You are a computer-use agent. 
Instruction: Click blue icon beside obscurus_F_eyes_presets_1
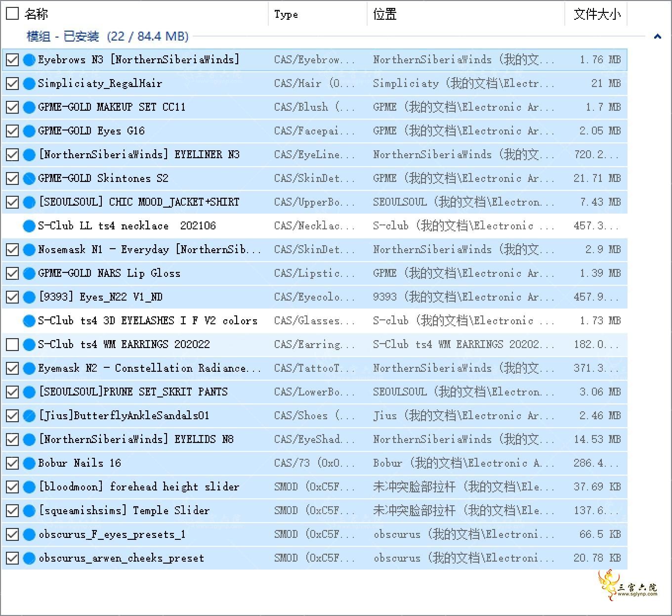tap(29, 535)
